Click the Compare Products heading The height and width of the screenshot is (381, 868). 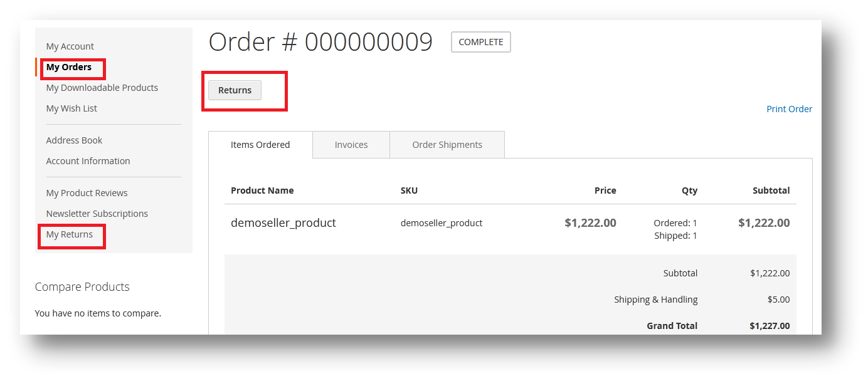[82, 287]
